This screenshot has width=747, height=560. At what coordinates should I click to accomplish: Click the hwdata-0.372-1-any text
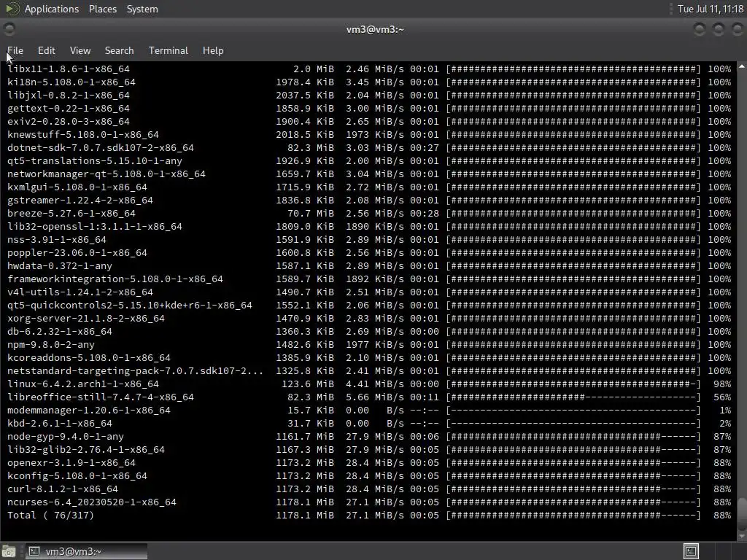[x=60, y=265]
